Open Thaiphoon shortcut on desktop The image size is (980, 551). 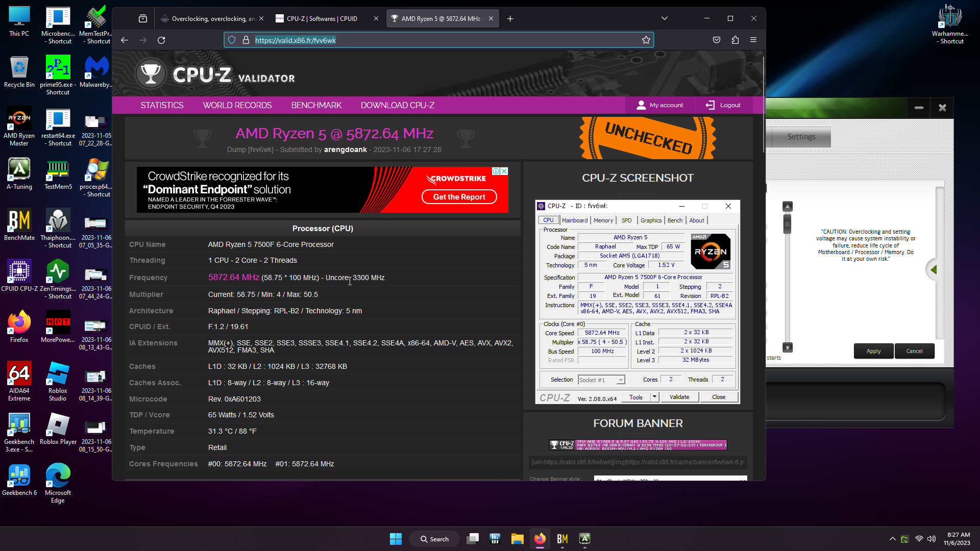coord(58,229)
